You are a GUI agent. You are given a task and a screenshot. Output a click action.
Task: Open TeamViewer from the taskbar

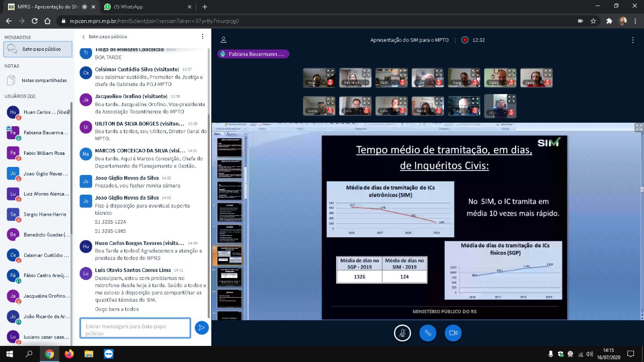click(108, 354)
